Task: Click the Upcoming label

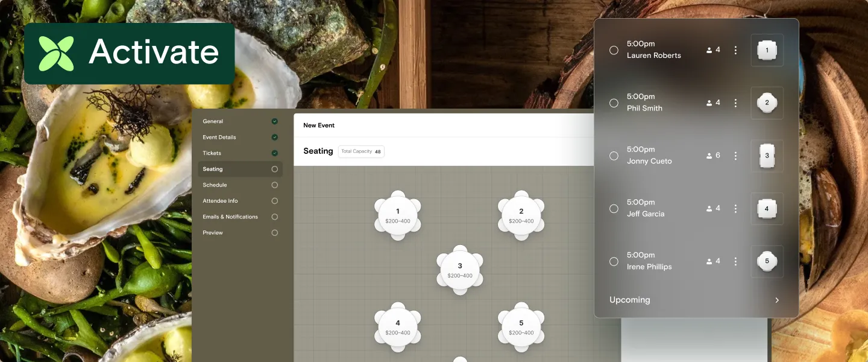Action: [629, 300]
